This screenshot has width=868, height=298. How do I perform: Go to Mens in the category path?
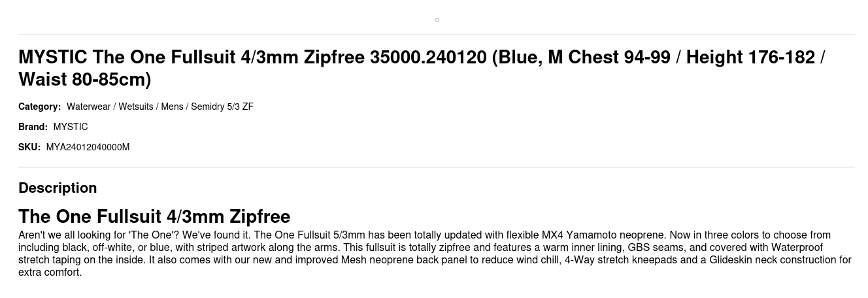tap(172, 107)
